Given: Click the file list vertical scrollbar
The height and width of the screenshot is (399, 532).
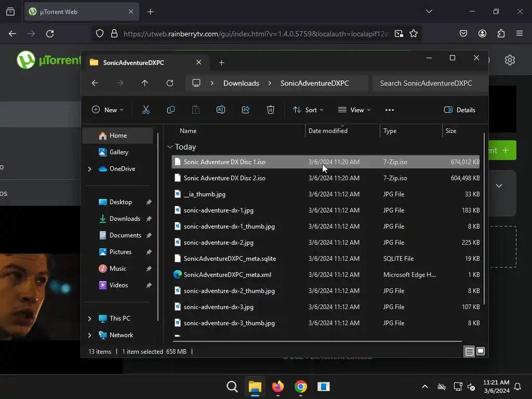Looking at the screenshot, I should point(484,219).
